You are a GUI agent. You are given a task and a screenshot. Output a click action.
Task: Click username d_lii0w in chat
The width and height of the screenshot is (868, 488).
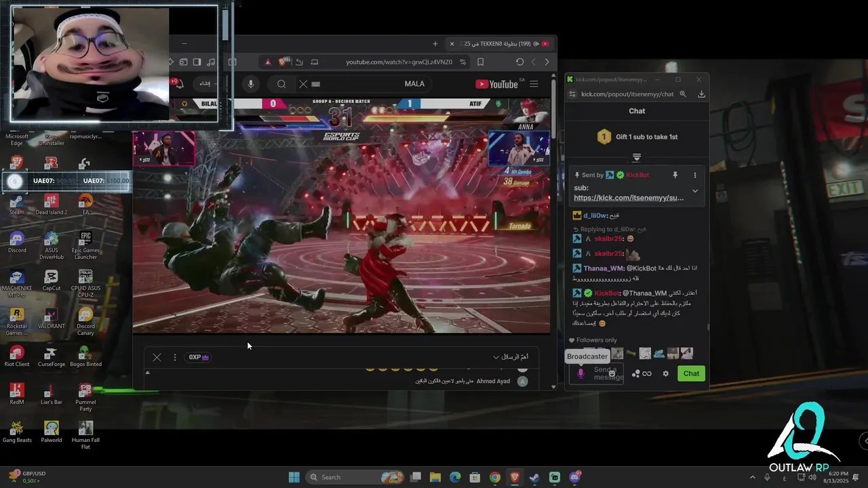[596, 216]
